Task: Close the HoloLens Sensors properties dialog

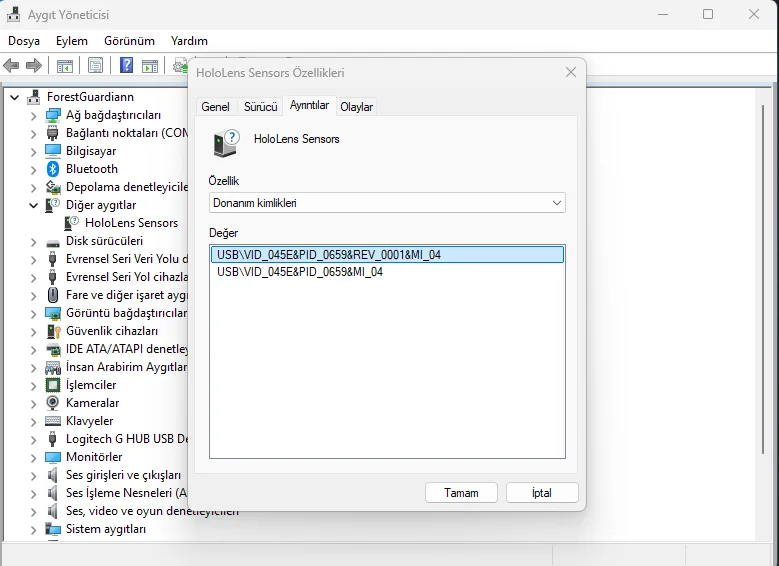Action: (x=571, y=73)
